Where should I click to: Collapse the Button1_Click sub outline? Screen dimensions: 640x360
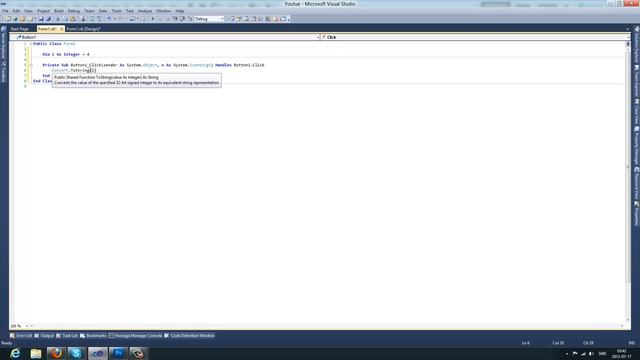31,65
